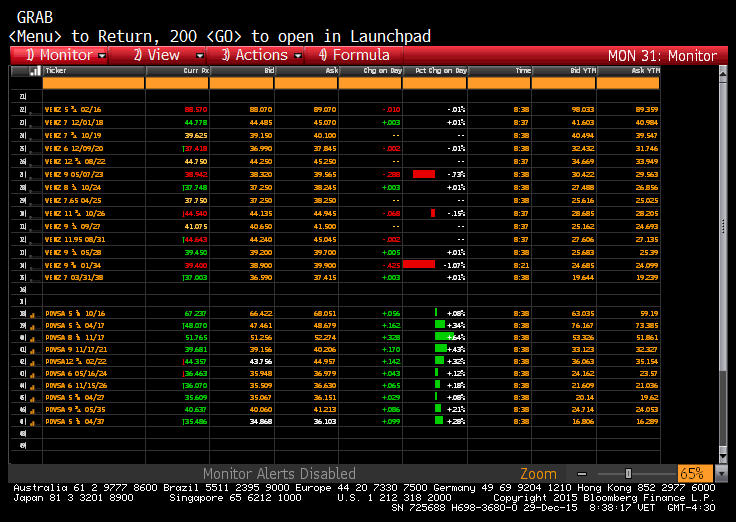This screenshot has width=736, height=522.
Task: Select the VENZ 11.95 08/31 ticker
Action: click(x=75, y=239)
